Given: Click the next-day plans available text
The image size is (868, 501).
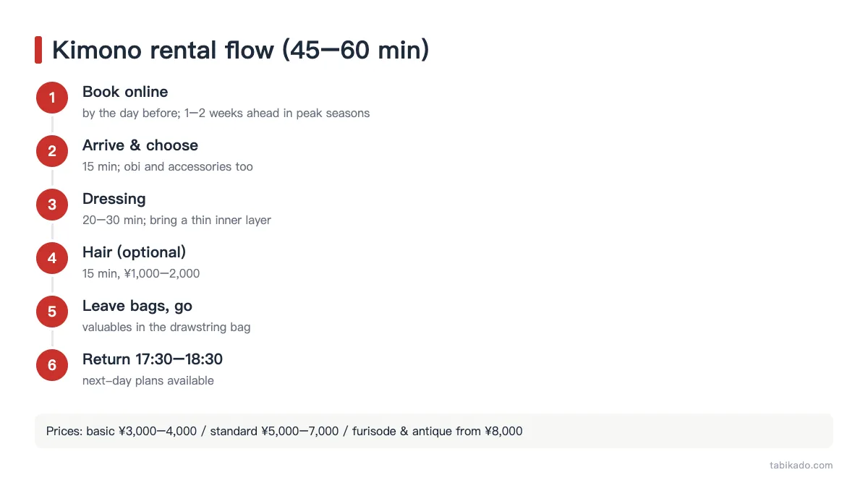Looking at the screenshot, I should pos(148,381).
